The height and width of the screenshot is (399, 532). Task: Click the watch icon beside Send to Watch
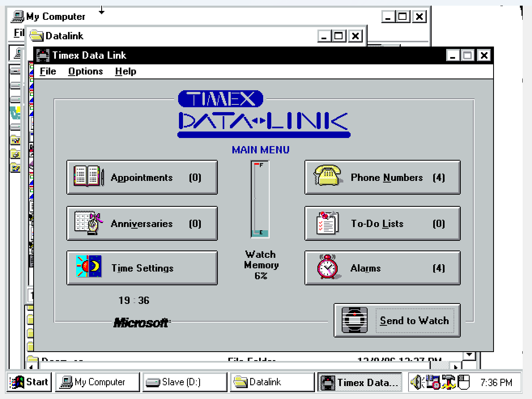[x=354, y=320]
